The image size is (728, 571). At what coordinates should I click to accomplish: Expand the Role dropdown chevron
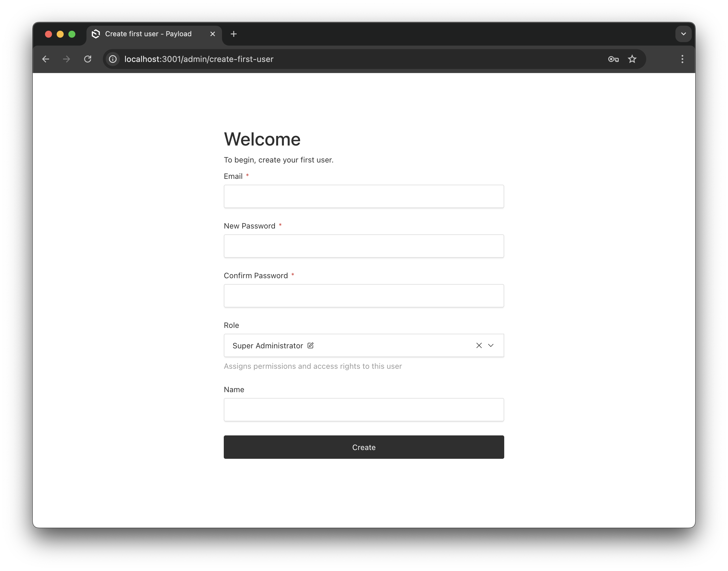click(x=491, y=345)
